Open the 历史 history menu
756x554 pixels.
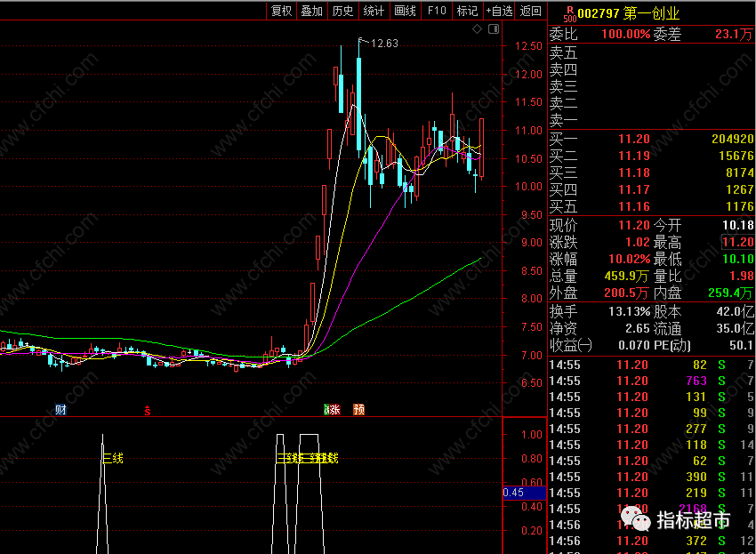point(342,11)
